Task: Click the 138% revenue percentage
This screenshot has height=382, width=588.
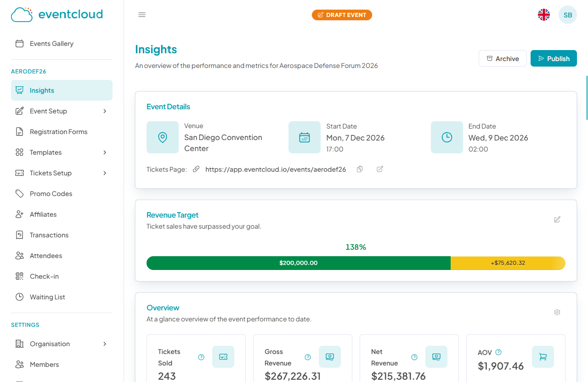Action: (356, 247)
